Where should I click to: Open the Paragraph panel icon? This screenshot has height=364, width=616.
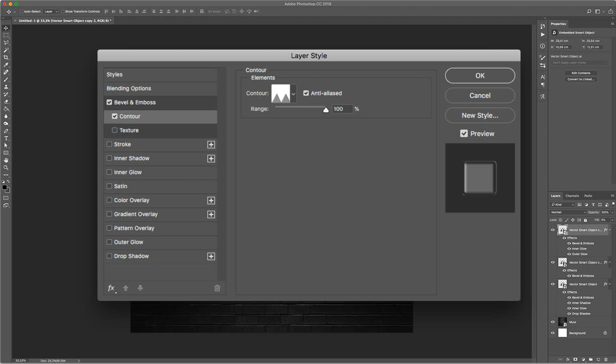pos(543,85)
